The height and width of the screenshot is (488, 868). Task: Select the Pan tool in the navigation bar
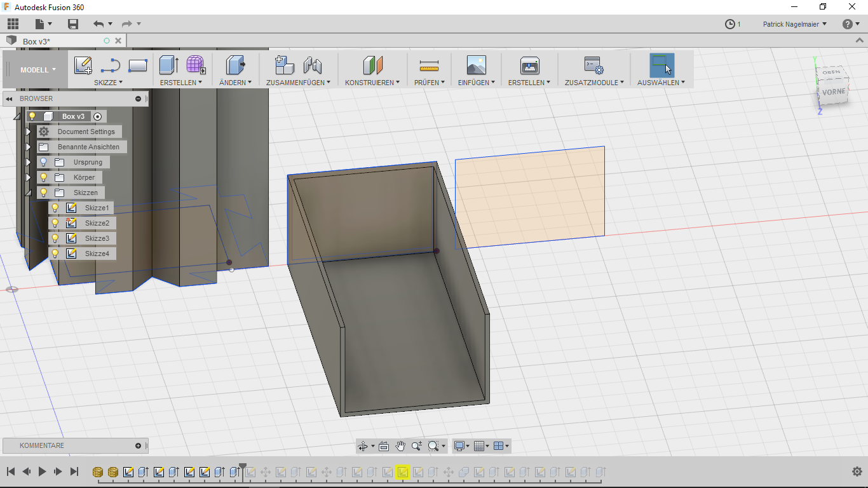(x=400, y=446)
